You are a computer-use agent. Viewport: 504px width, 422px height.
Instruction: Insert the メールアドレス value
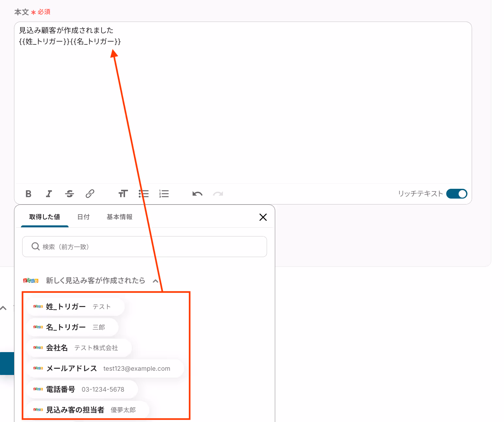click(105, 368)
